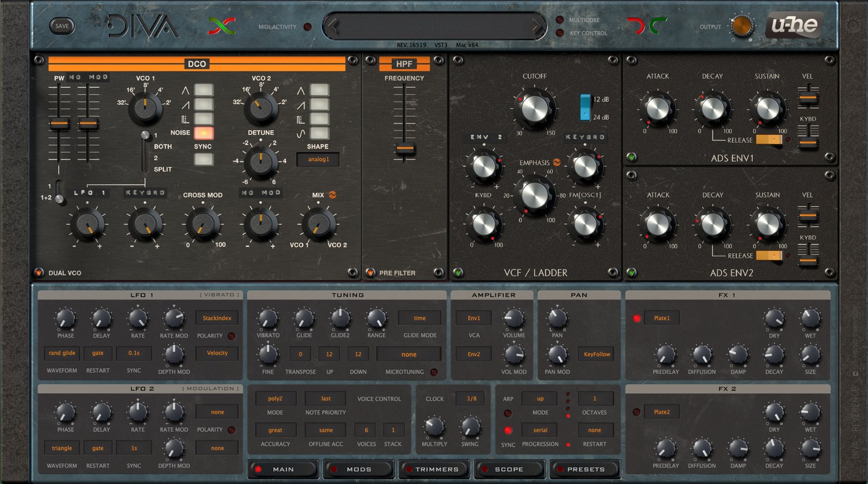The image size is (868, 484).
Task: Toggle the MULTICORE light
Action: [560, 20]
